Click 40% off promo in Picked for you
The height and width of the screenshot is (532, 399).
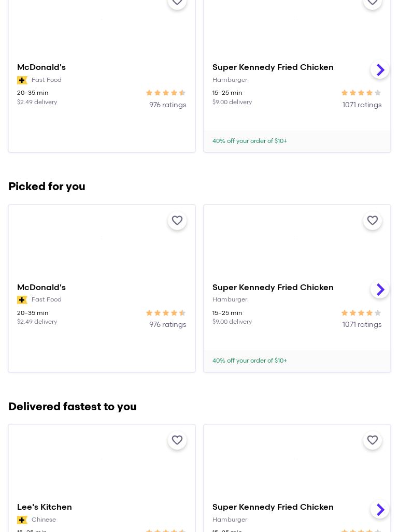[250, 361]
